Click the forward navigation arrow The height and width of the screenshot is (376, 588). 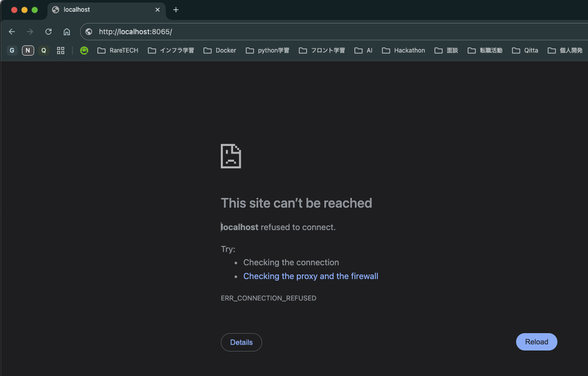pyautogui.click(x=30, y=31)
